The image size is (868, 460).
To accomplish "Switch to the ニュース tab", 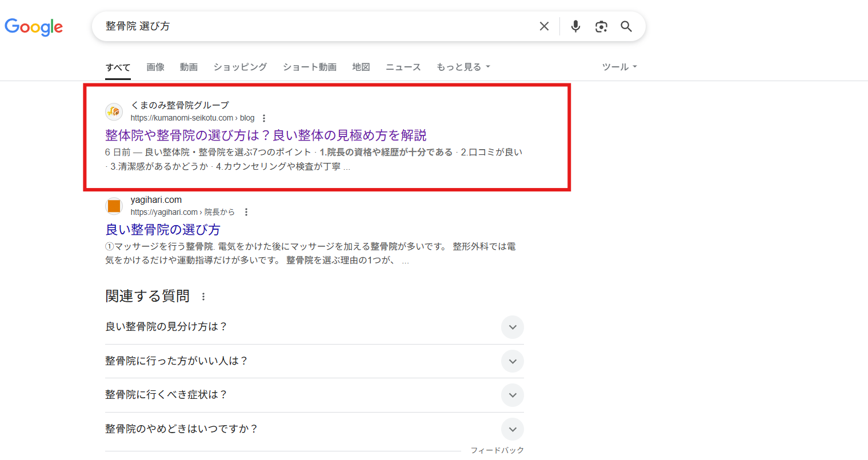I will tap(402, 67).
